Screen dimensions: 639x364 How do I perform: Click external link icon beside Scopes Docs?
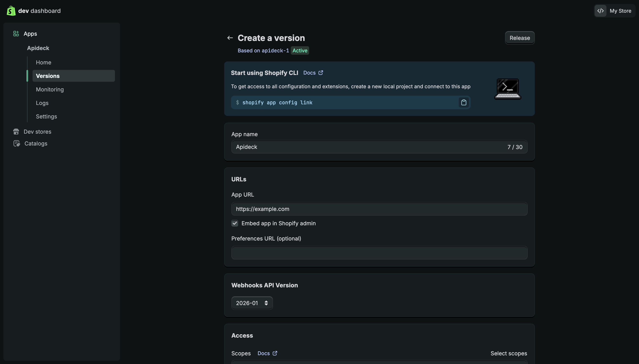click(x=275, y=353)
